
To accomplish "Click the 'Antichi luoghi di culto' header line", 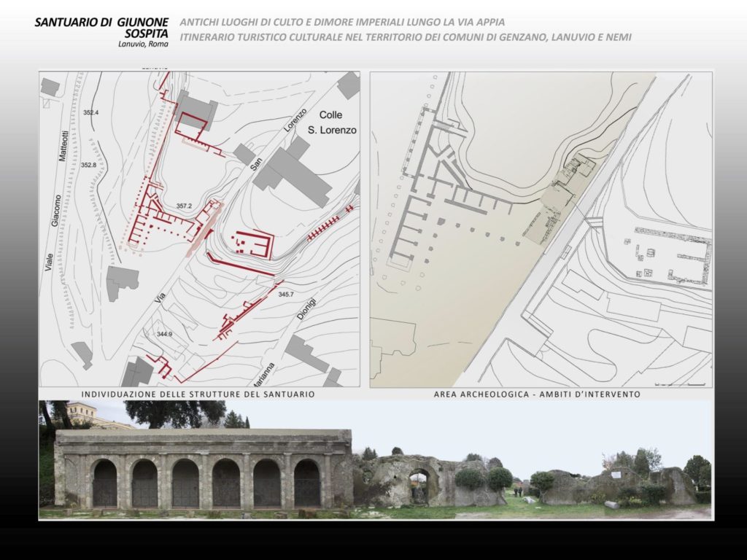I will [x=342, y=23].
